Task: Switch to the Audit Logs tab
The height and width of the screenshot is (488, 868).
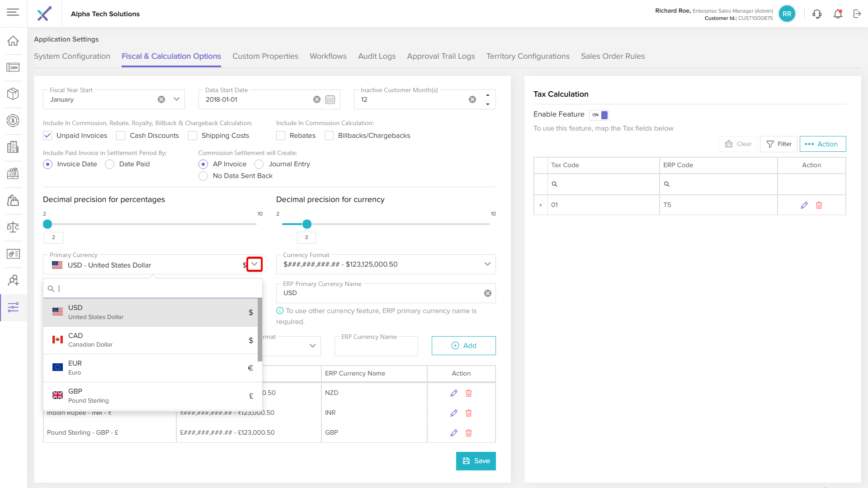Action: click(377, 56)
